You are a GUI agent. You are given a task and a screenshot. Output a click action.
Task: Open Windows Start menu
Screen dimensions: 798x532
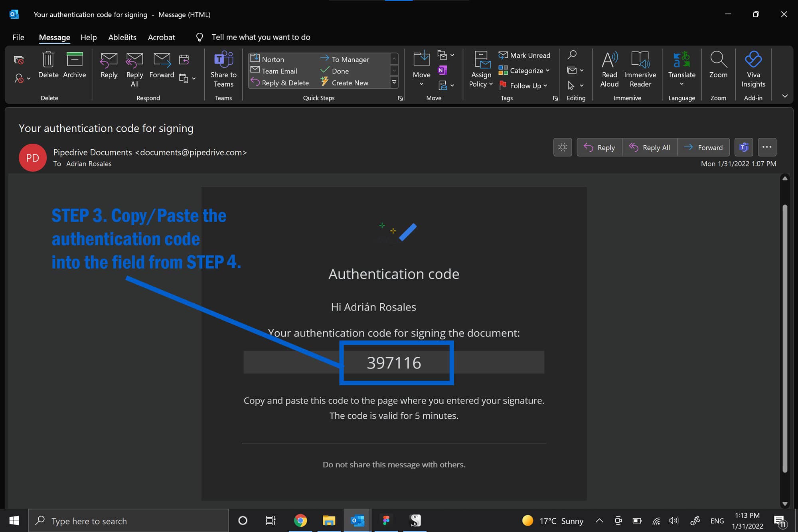coord(14,520)
